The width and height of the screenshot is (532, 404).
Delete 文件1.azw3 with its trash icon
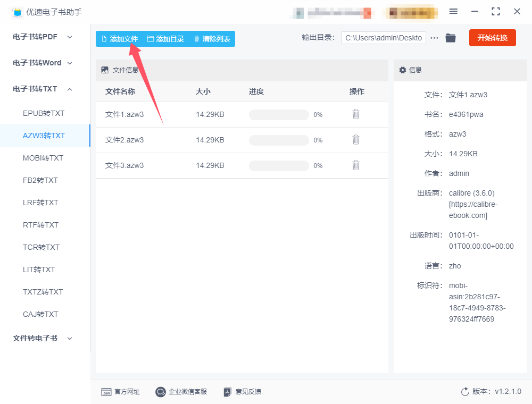tap(355, 114)
